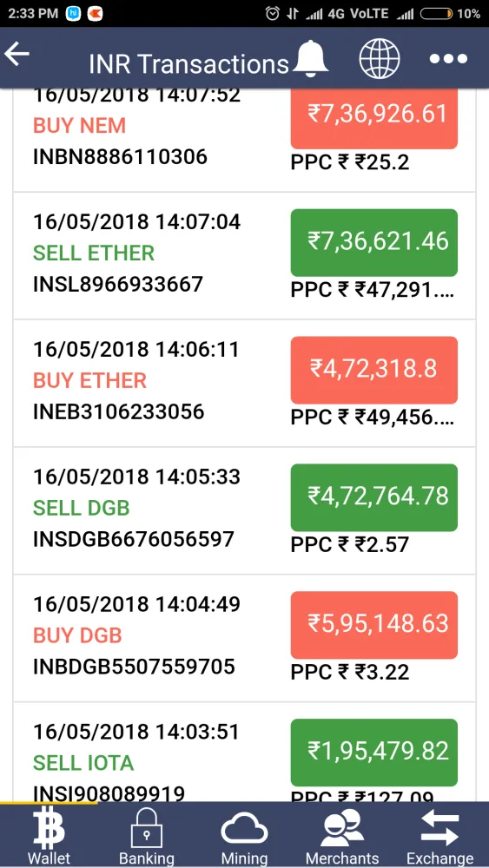The image size is (489, 868).
Task: Select the BUY NEM transaction label
Action: 80,126
